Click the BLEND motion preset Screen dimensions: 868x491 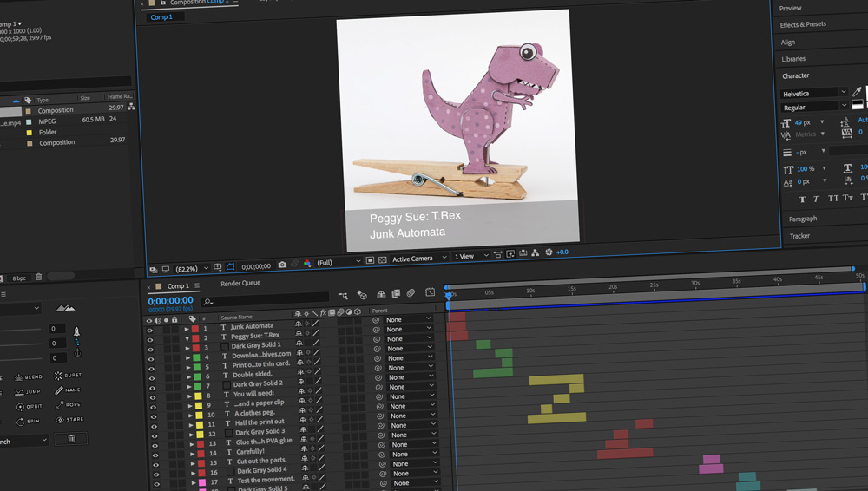(28, 377)
